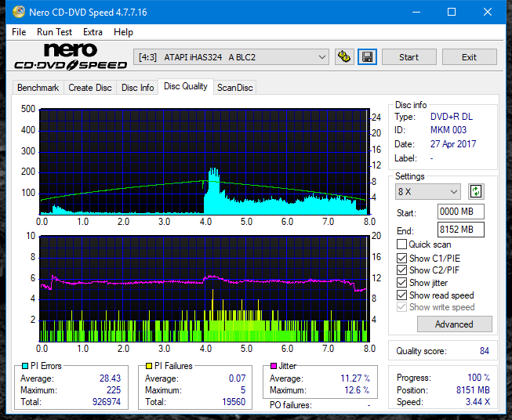Viewport: 512px width, 420px height.
Task: Toggle Show C2/PIF checkbox
Action: (x=401, y=270)
